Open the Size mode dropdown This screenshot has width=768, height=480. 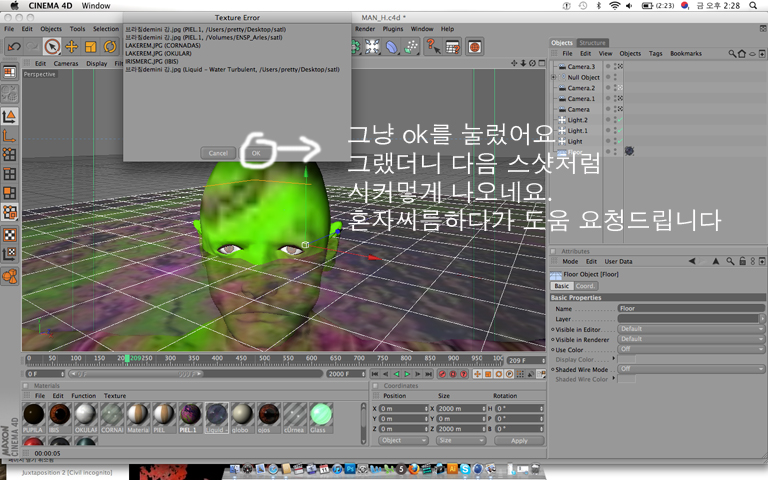(x=460, y=440)
